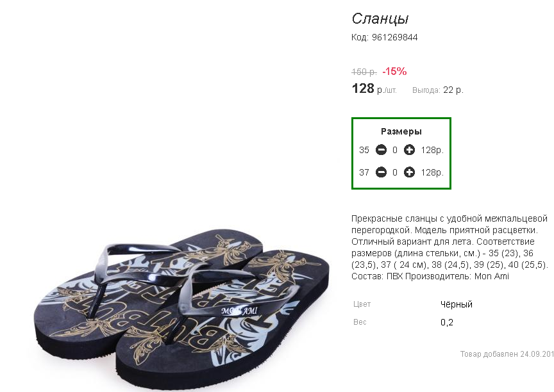Click the Выгода: 22 р. savings text
This screenshot has height=392, width=554.
click(438, 90)
